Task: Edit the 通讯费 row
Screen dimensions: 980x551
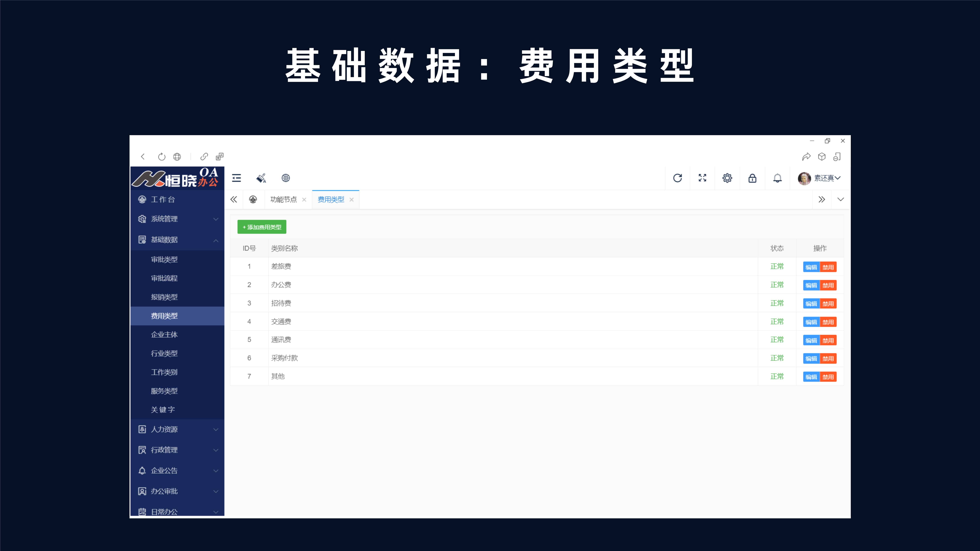Action: (x=811, y=340)
